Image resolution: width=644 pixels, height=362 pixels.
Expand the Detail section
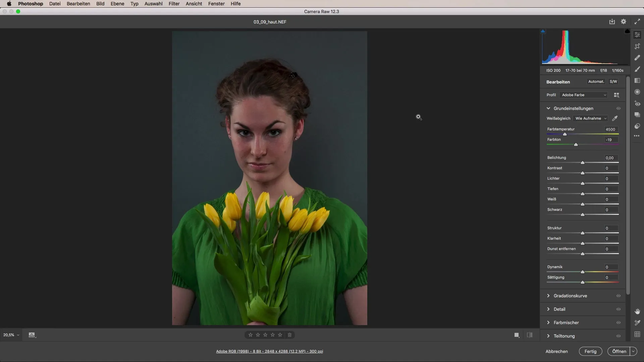pyautogui.click(x=548, y=309)
